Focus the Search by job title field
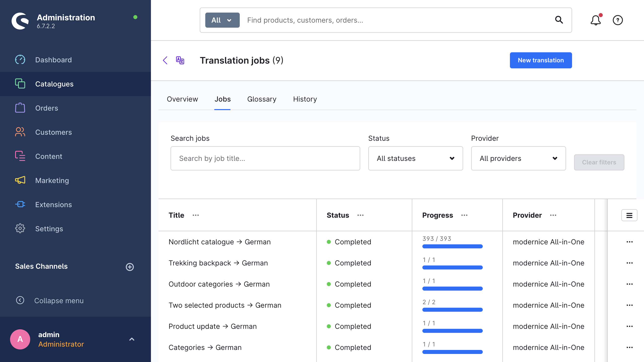Image resolution: width=644 pixels, height=362 pixels. click(265, 158)
